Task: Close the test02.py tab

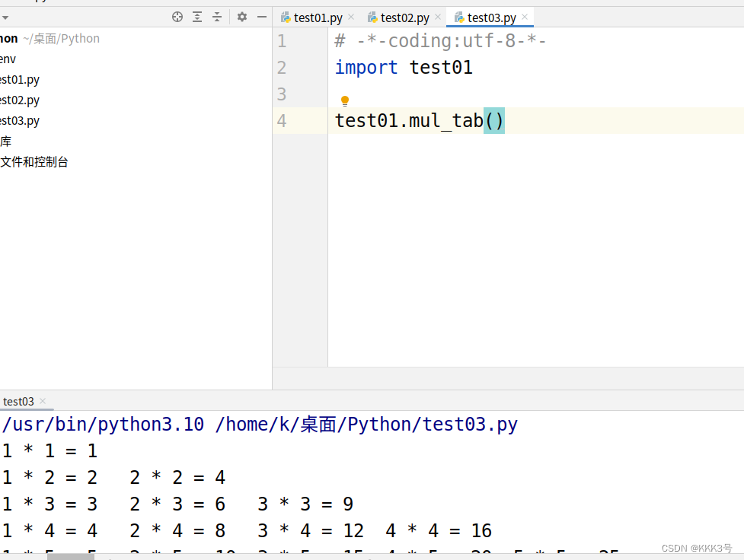Action: (x=438, y=17)
